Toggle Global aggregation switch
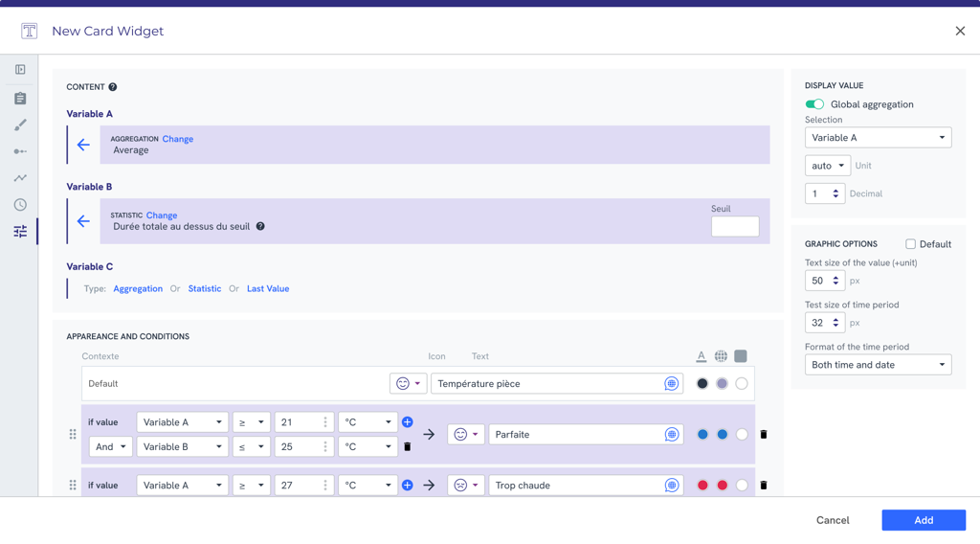The width and height of the screenshot is (980, 544). tap(814, 104)
